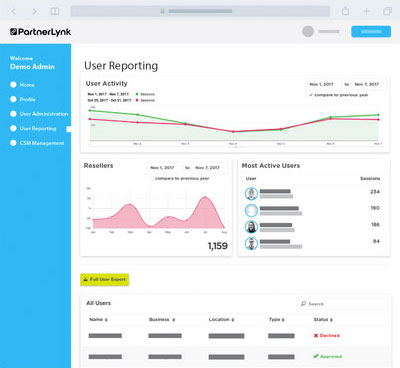Open User Administration in sidebar

point(44,114)
